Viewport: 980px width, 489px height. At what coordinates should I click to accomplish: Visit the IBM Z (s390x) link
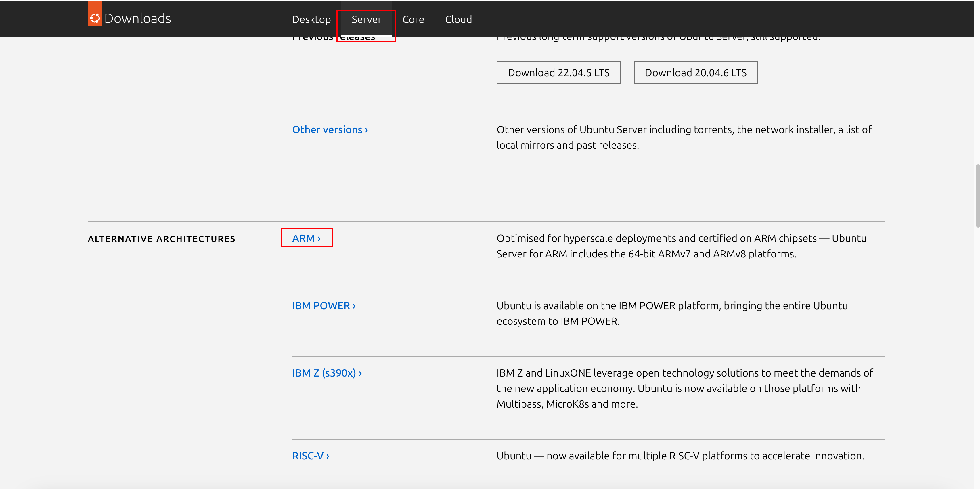327,373
